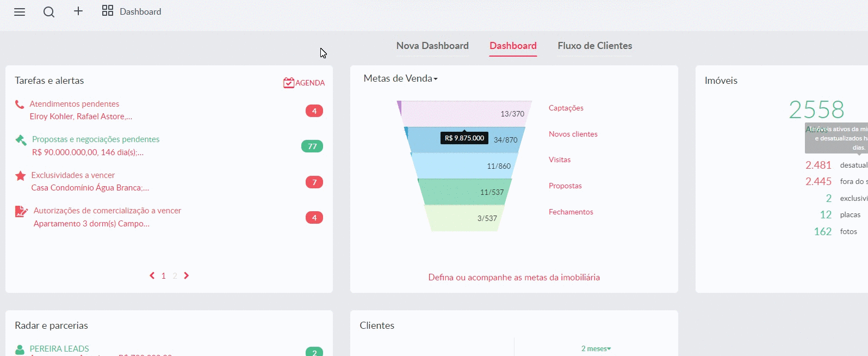This screenshot has width=868, height=356.
Task: Switch to the Nova Dashboard tab
Action: 432,46
